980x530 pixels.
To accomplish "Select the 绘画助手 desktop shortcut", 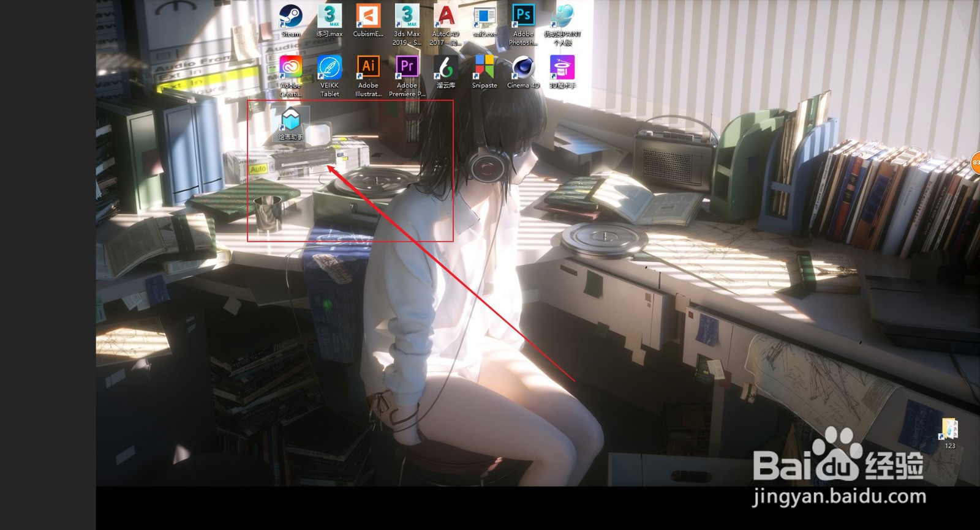I will (291, 124).
